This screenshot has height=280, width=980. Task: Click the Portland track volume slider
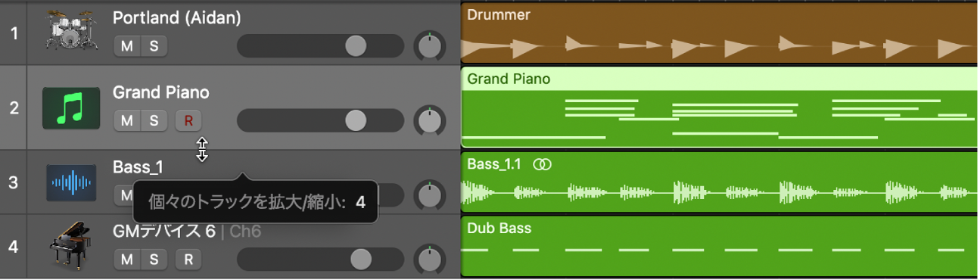tap(321, 46)
